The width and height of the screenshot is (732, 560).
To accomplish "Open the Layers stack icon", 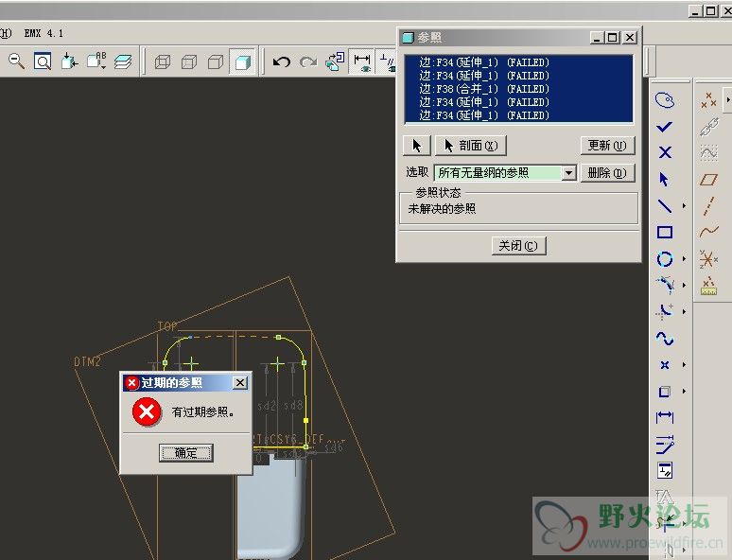I will 123,61.
